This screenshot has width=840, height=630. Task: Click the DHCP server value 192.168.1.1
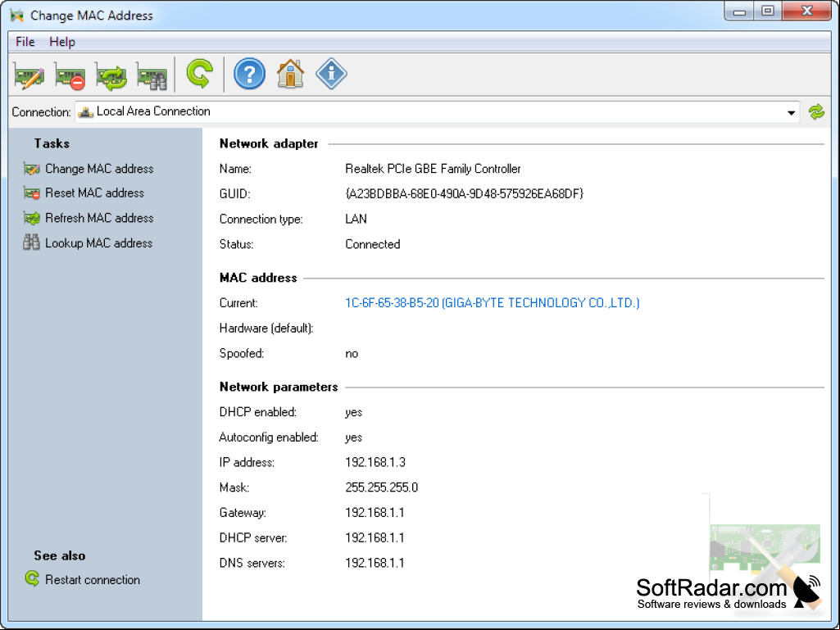(375, 538)
